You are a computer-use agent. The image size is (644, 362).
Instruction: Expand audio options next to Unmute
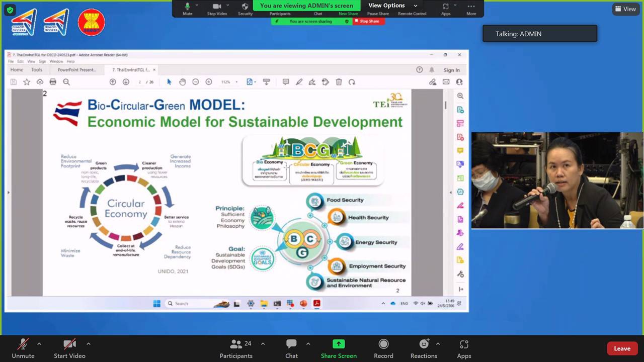click(39, 344)
